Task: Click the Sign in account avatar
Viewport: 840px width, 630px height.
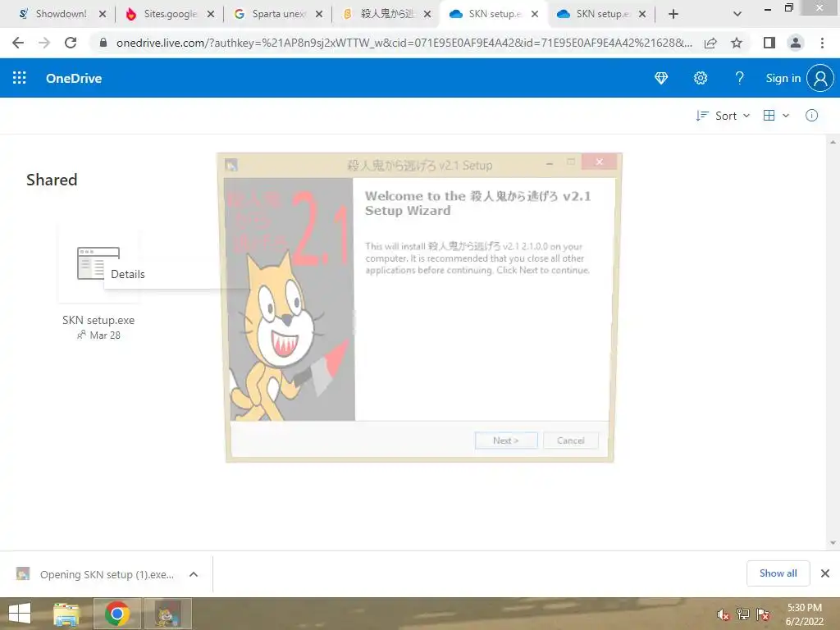Action: [x=820, y=78]
